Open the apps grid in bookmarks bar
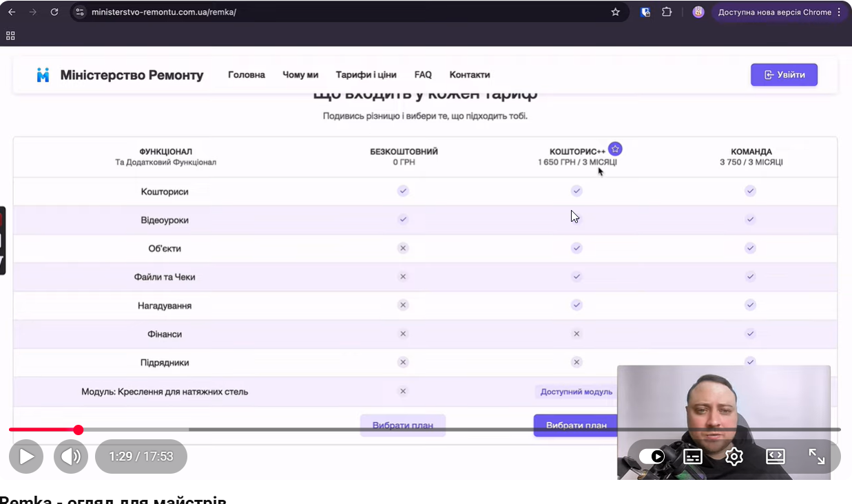Viewport: 852px width, 504px height. [10, 35]
